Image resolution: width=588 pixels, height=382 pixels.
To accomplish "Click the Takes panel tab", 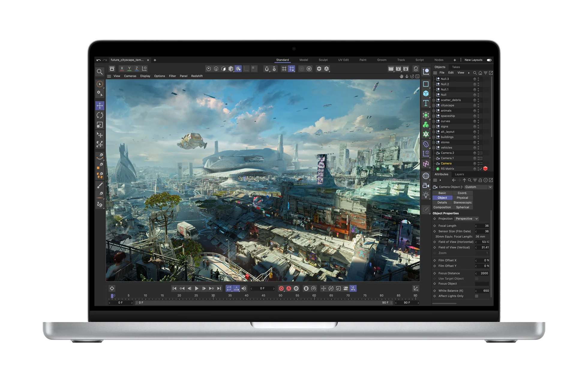I will click(x=456, y=67).
